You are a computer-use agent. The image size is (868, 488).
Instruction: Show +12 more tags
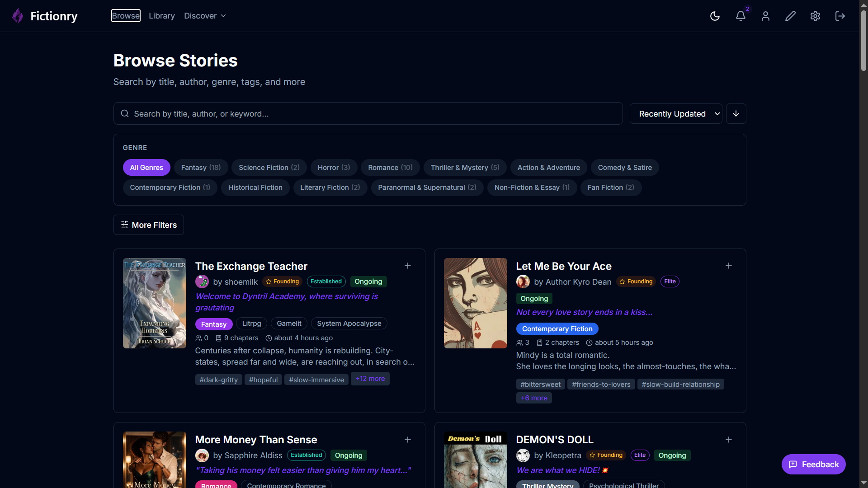tap(370, 379)
